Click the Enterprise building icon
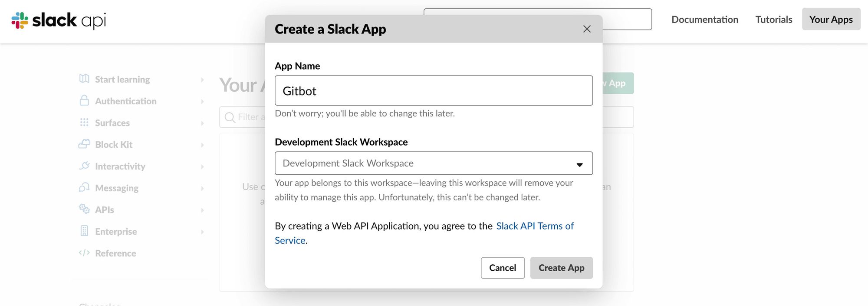Viewport: 868px width, 306px height. pos(84,231)
